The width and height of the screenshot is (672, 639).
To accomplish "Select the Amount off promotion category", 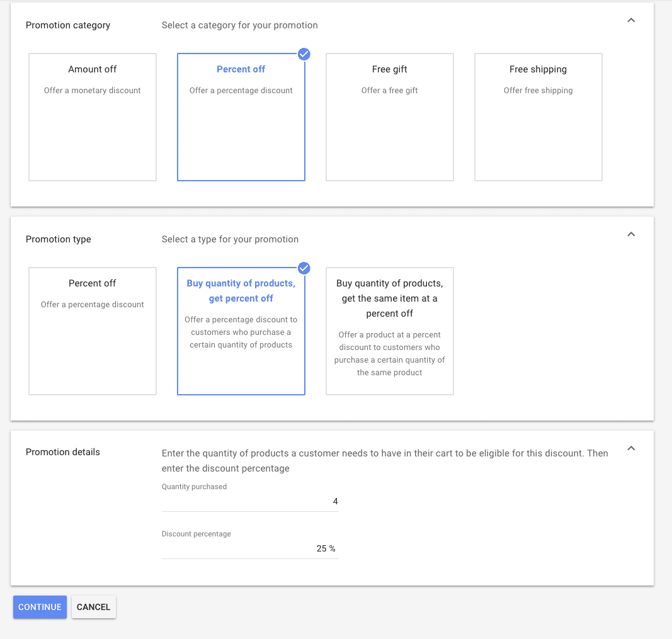I will [x=92, y=117].
